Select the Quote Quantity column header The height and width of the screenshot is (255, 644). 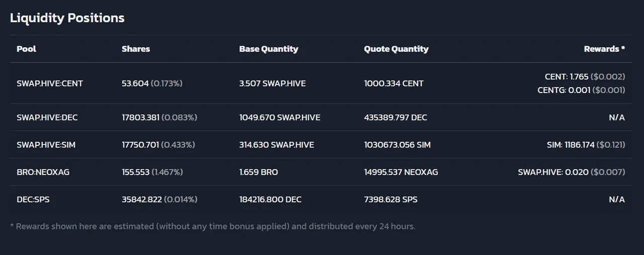point(396,49)
